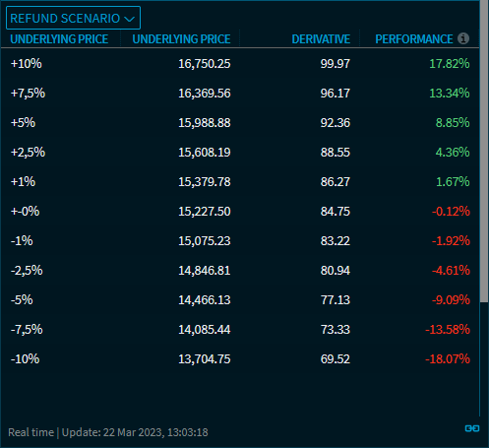Click the Performance info icon
Viewport: 489px width, 448px height.
(463, 38)
